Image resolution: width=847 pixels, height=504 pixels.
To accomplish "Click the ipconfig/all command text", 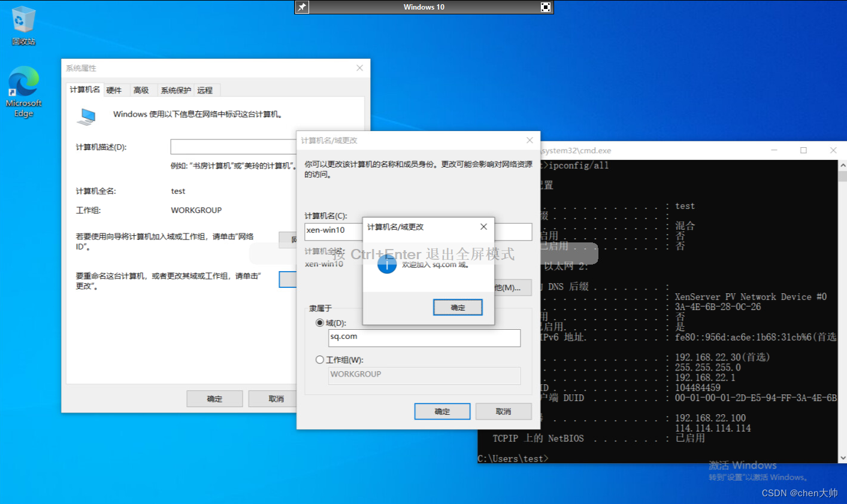I will coord(579,165).
